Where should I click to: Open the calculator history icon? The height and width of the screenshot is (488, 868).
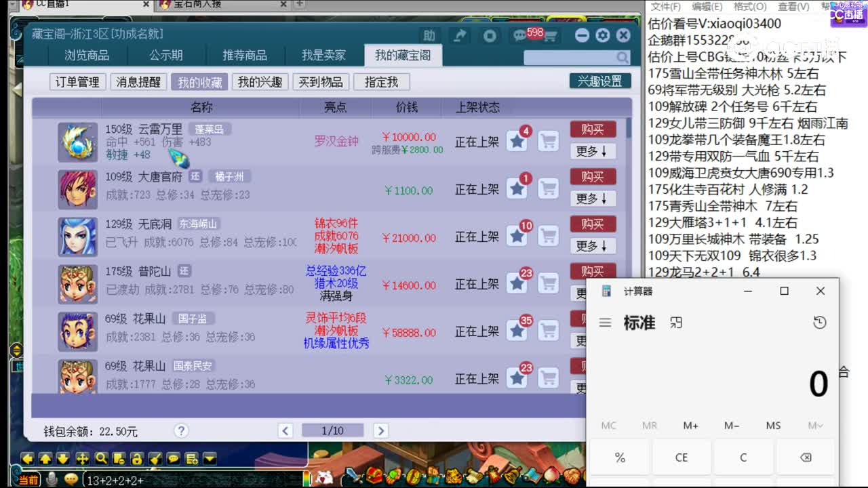tap(819, 323)
